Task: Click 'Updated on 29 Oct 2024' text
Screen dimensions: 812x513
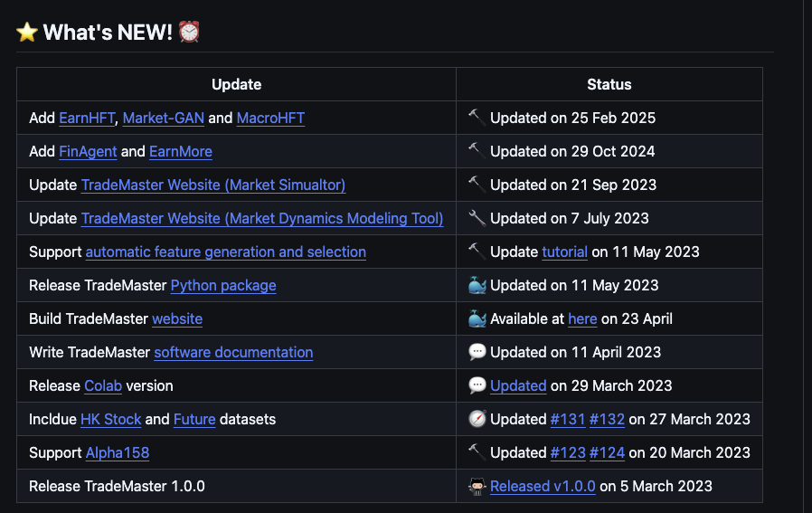Action: (x=572, y=151)
